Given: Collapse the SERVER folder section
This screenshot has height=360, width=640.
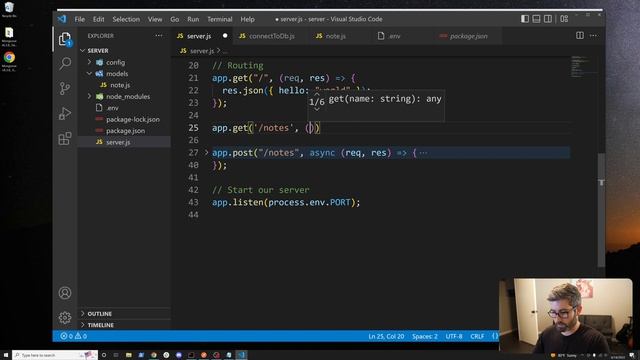Looking at the screenshot, I should [124, 50].
